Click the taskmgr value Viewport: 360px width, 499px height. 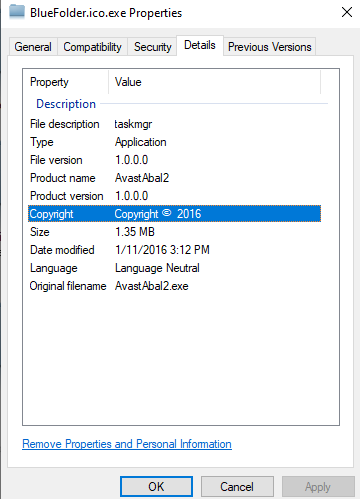(133, 124)
